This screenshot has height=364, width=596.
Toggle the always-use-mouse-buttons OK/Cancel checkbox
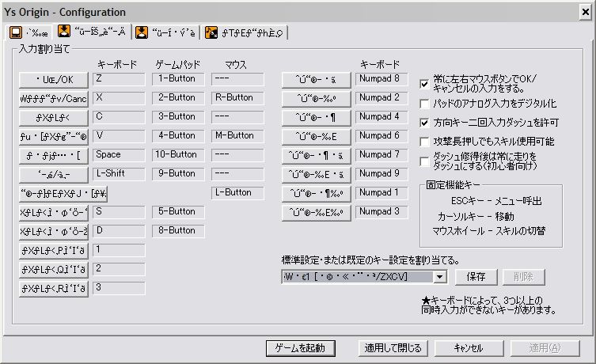[x=424, y=84]
